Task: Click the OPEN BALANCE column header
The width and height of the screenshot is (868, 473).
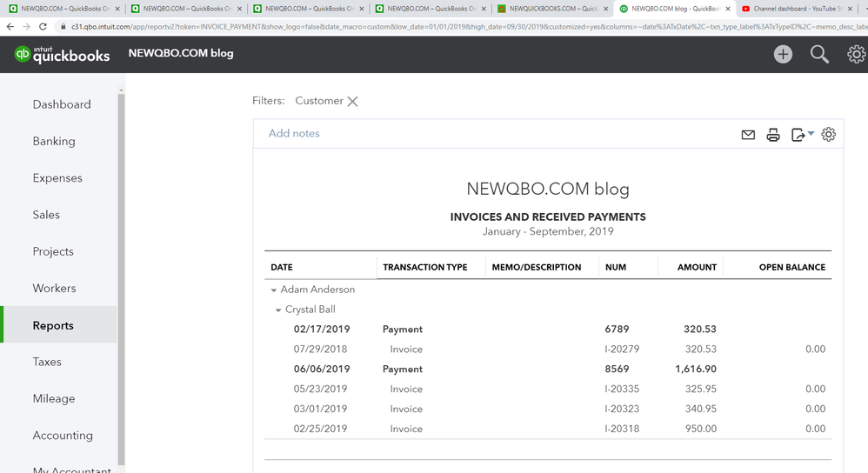Action: click(x=792, y=267)
